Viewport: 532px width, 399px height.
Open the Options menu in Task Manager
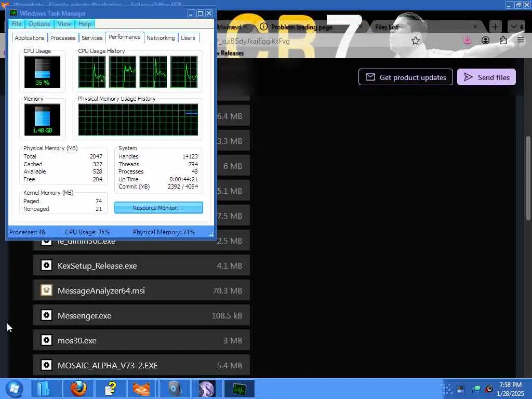(39, 24)
